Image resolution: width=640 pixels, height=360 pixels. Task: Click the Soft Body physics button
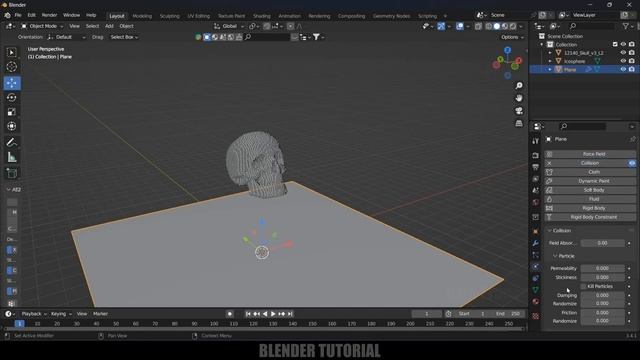click(x=590, y=190)
